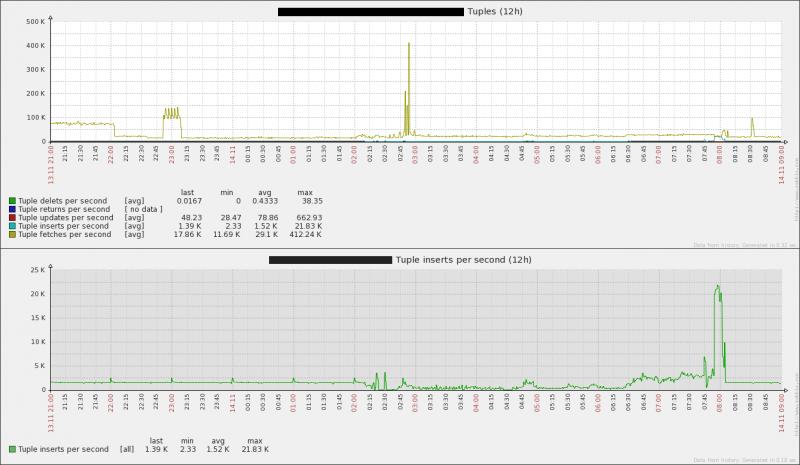The height and width of the screenshot is (465, 800).
Task: Click the red 22:00 label on Tuples graph
Action: click(x=111, y=154)
